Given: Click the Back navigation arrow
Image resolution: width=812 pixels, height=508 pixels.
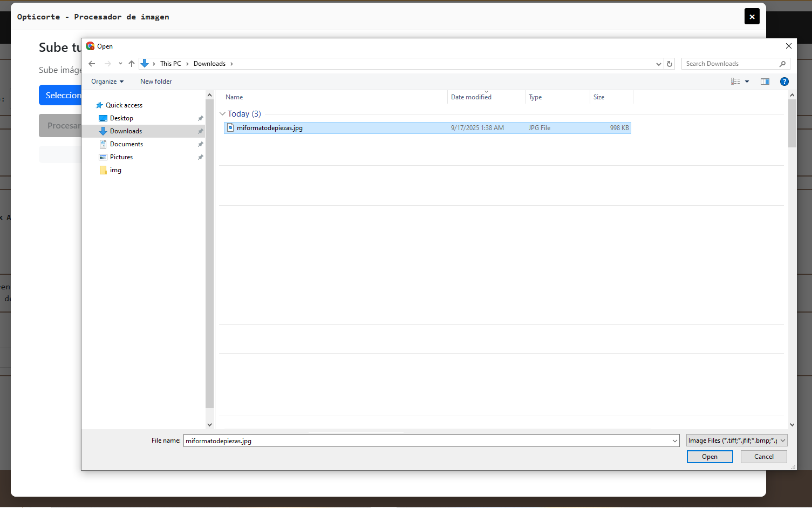Looking at the screenshot, I should (x=92, y=64).
